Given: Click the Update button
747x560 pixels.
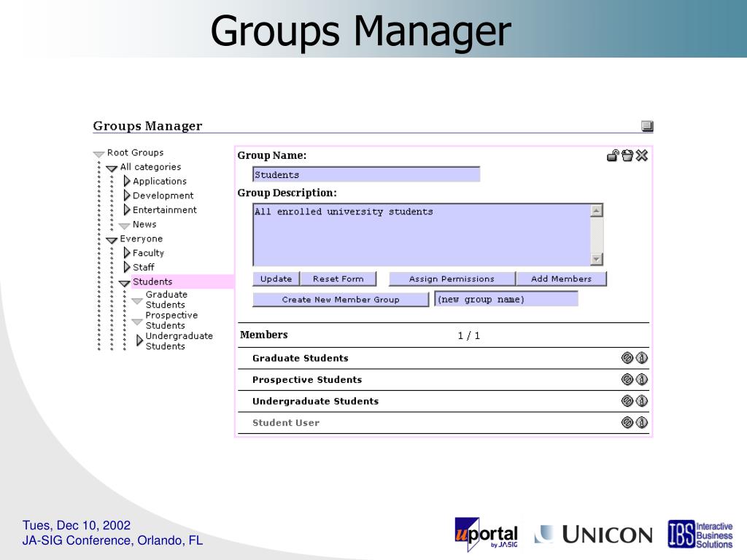Looking at the screenshot, I should (276, 279).
